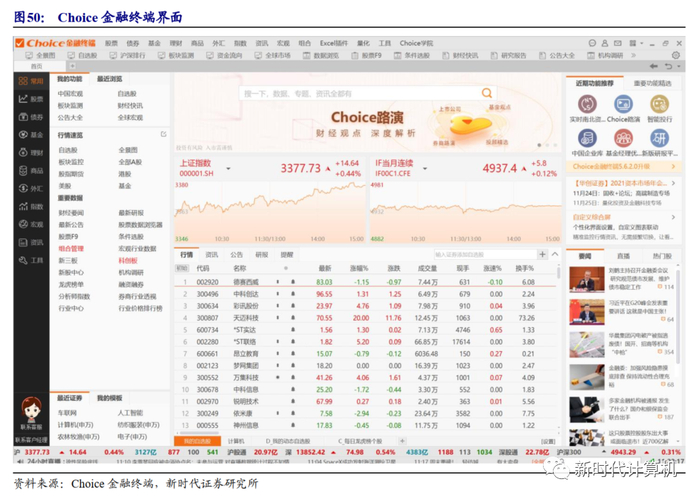
Task: Open the 基金 section in the left sidebar
Action: [x=31, y=135]
